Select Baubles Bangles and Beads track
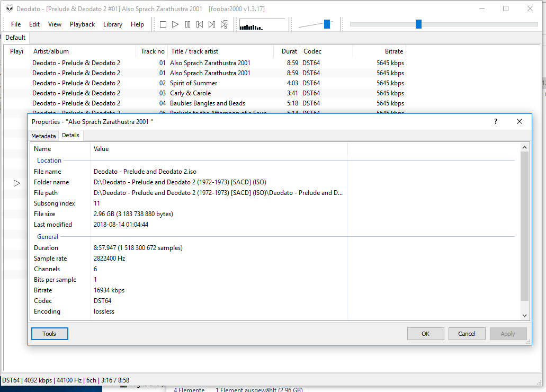 [x=204, y=103]
